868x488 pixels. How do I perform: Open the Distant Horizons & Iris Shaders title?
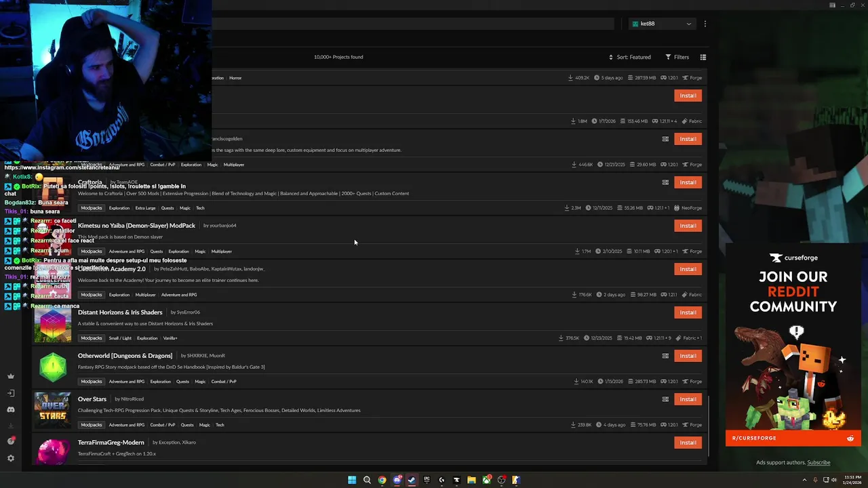click(x=120, y=312)
